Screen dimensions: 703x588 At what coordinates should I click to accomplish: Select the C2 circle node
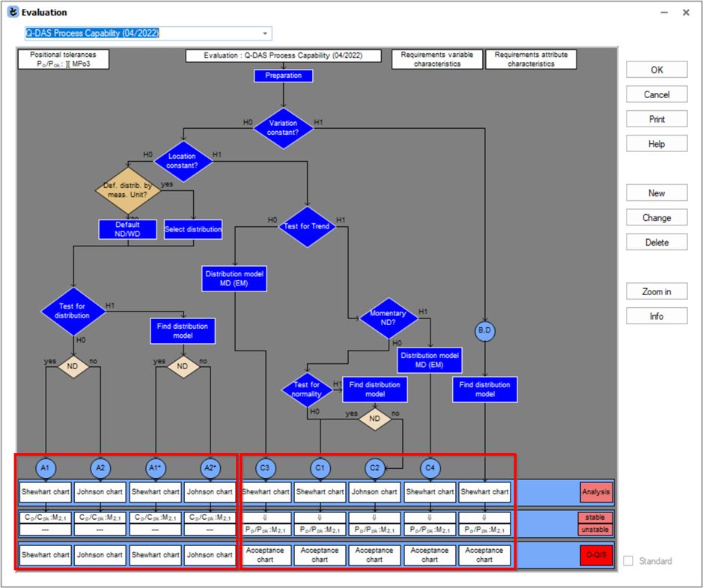tap(375, 468)
